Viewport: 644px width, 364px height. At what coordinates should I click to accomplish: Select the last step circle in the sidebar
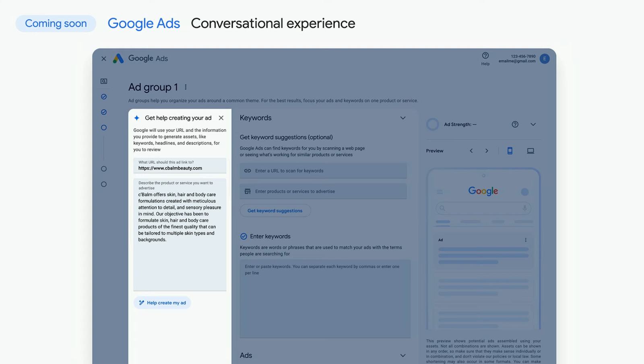(x=104, y=184)
